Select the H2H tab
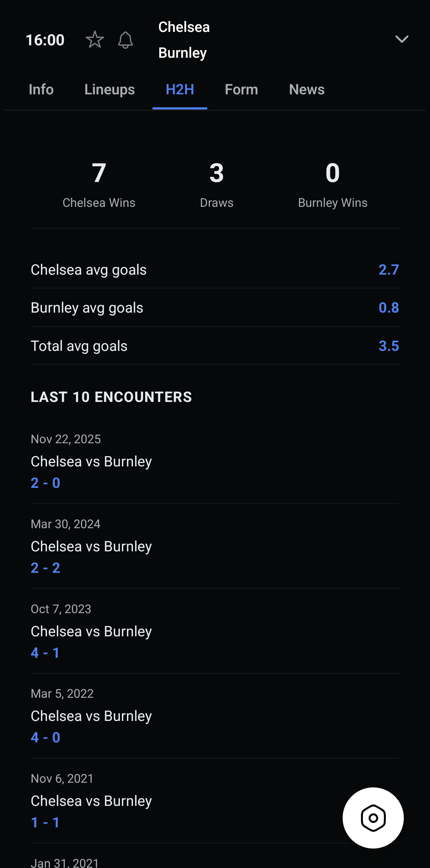The height and width of the screenshot is (868, 430). (180, 90)
